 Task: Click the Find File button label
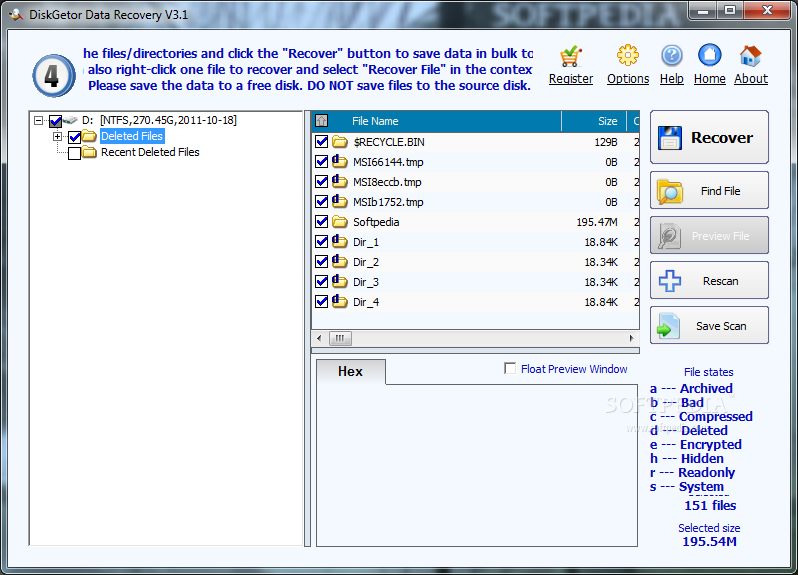point(720,191)
